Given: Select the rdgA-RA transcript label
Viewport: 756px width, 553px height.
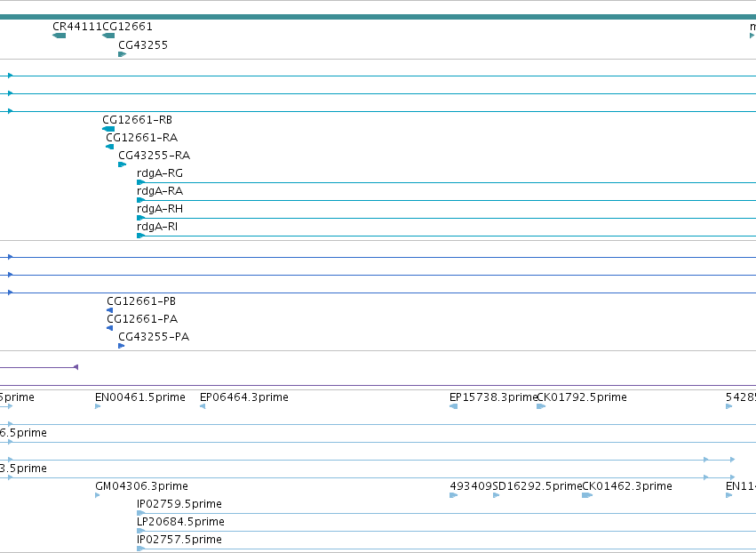Looking at the screenshot, I should (160, 191).
